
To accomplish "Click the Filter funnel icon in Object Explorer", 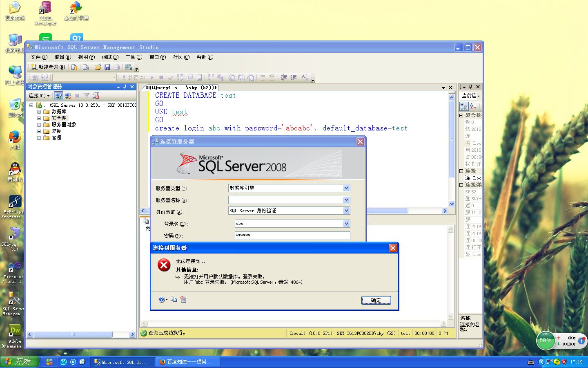I will pos(87,96).
